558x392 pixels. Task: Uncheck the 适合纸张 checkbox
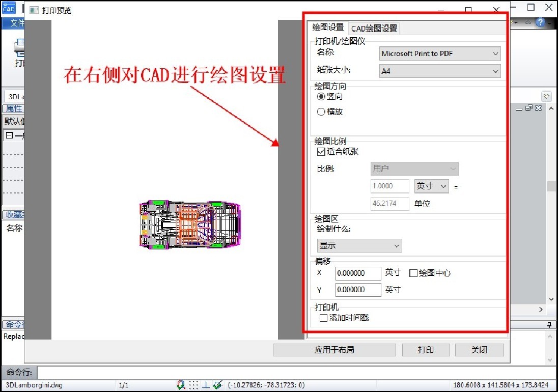pos(321,151)
